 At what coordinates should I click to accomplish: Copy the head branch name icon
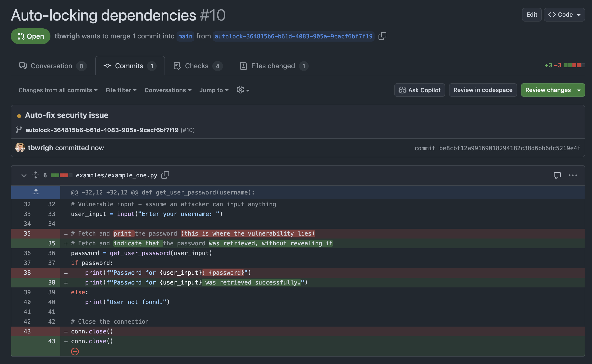pyautogui.click(x=382, y=36)
